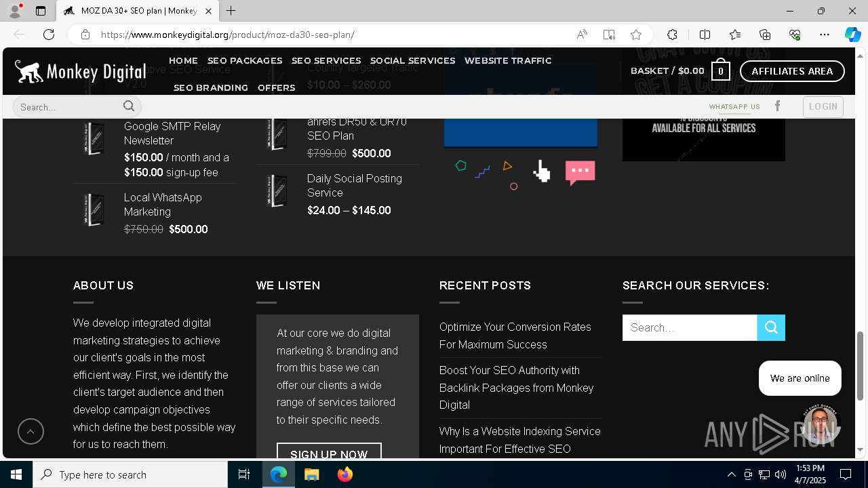Add this page to favorites star
This screenshot has height=488, width=868.
coord(636,35)
